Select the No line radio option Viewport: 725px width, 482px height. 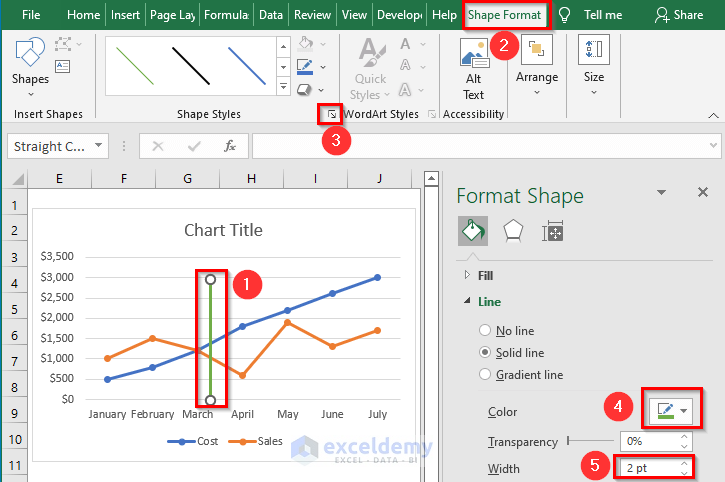coord(486,330)
